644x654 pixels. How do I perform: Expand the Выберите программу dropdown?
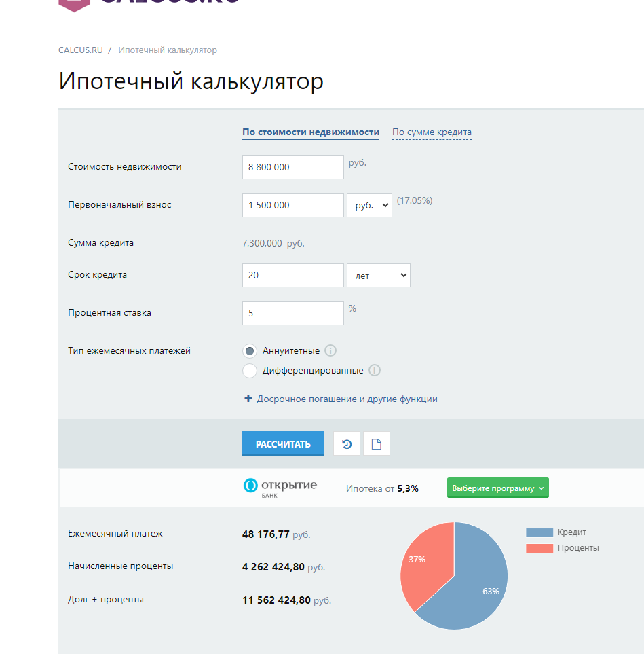tap(497, 488)
